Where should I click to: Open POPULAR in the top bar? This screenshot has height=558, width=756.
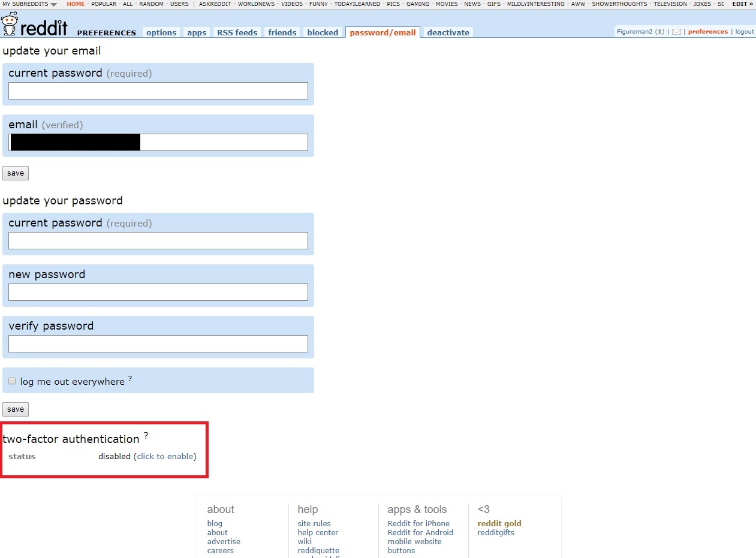coord(104,4)
